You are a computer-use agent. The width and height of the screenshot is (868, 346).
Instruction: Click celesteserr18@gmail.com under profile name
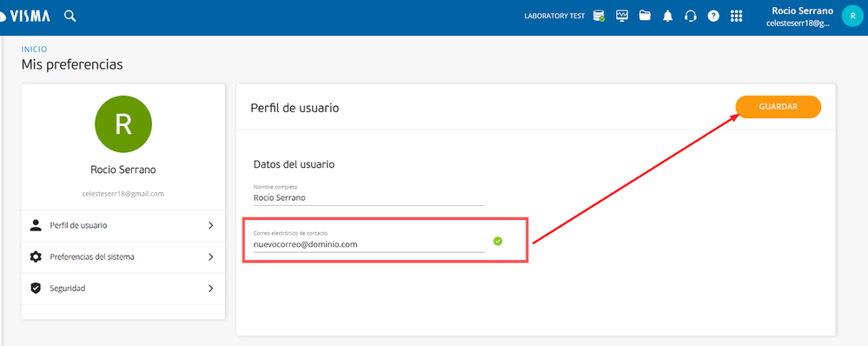[x=123, y=194]
